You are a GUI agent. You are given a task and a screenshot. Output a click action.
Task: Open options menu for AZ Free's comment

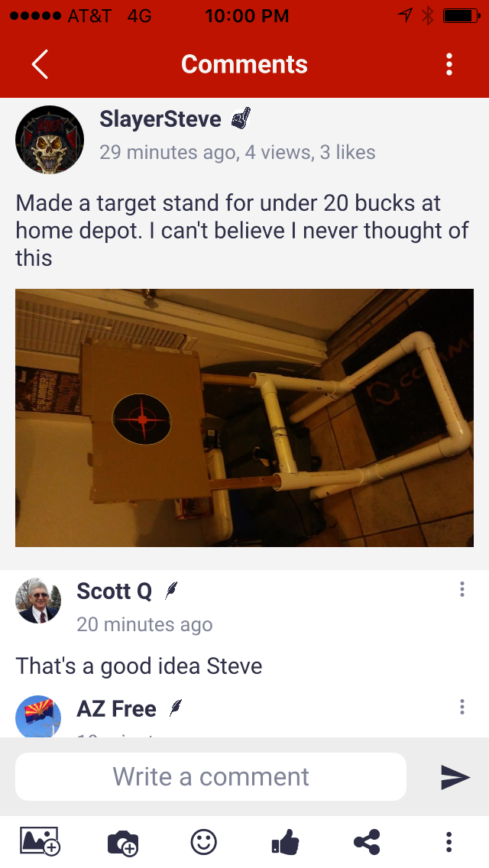coord(461,707)
